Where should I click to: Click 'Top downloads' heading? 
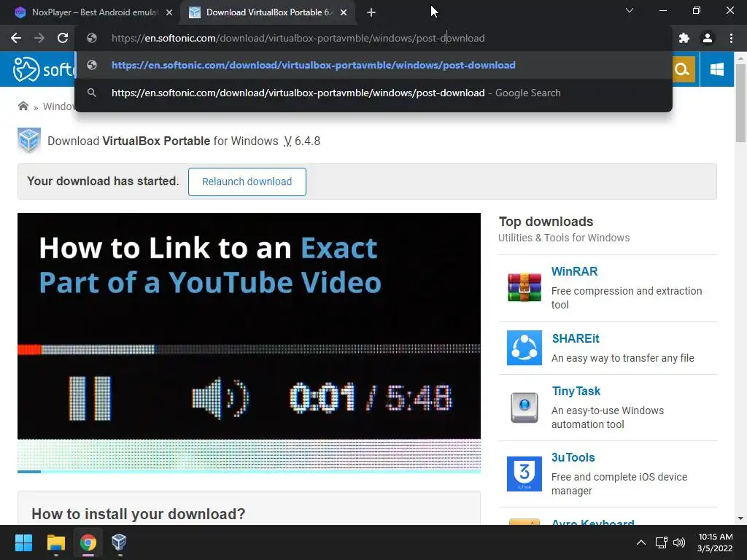[546, 222]
